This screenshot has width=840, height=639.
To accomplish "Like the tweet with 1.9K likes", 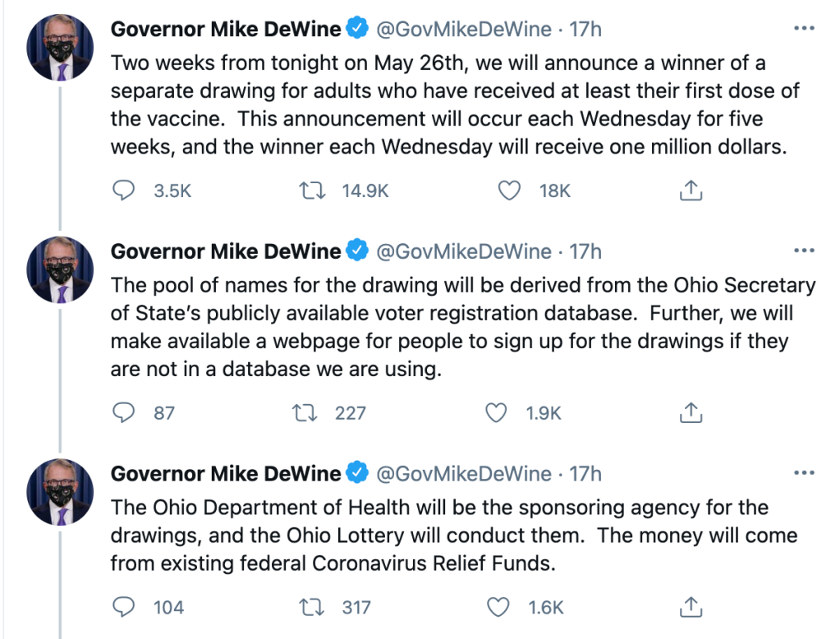I will click(x=497, y=412).
